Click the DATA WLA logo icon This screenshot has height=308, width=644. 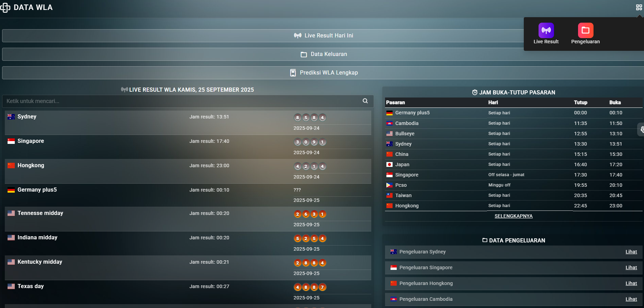(x=5, y=8)
